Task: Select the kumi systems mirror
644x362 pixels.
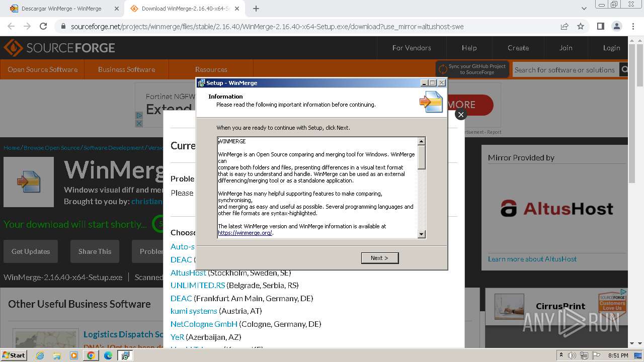Action: coord(194,311)
